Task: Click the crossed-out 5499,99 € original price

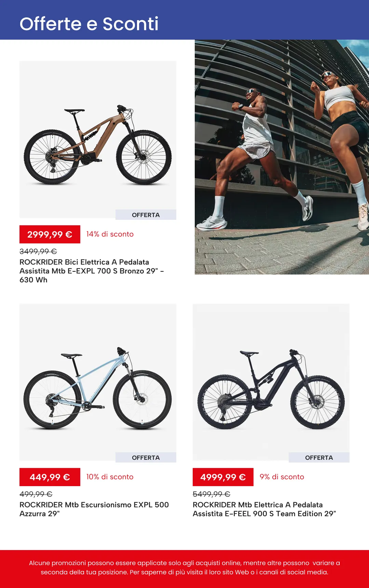Action: pos(211,494)
